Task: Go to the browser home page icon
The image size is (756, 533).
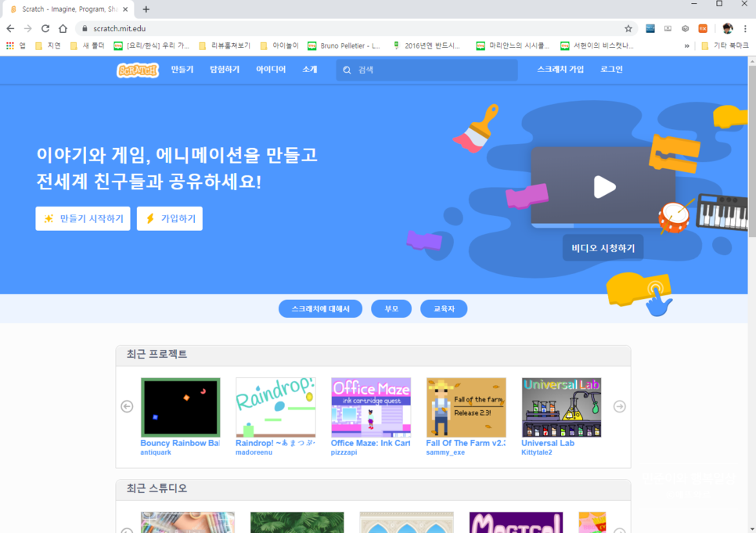Action: pyautogui.click(x=63, y=29)
